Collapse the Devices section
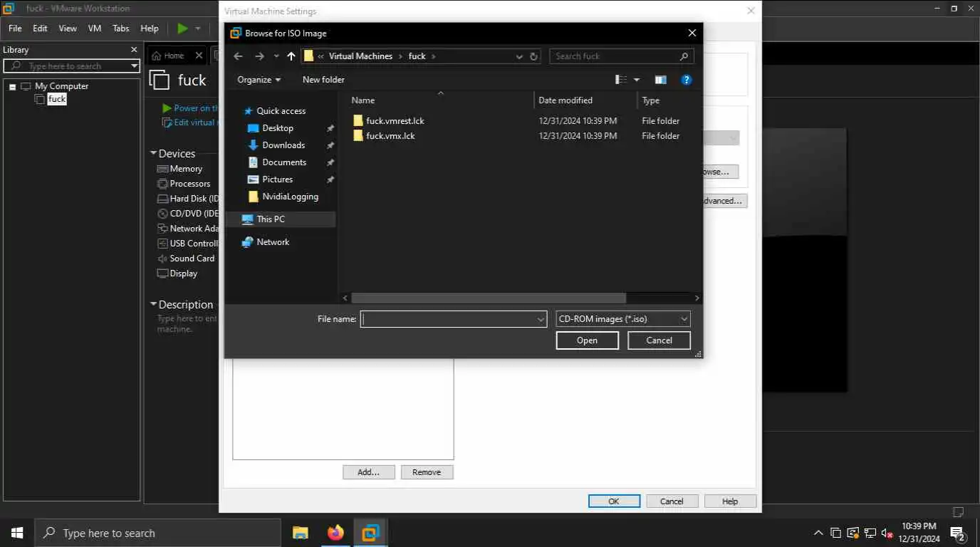The height and width of the screenshot is (547, 980). [153, 154]
